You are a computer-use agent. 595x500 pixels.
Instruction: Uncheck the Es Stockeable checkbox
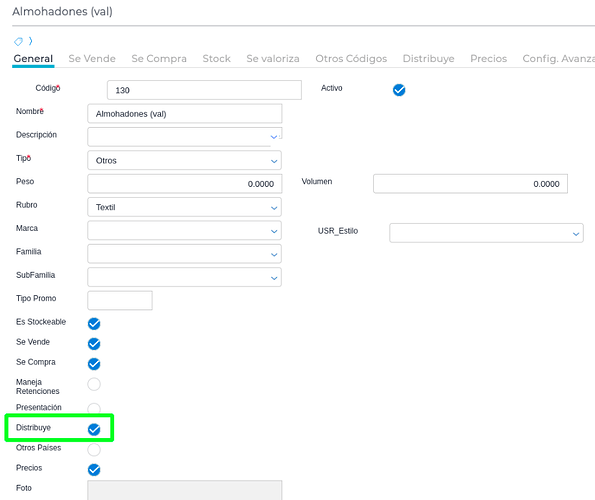tap(94, 324)
